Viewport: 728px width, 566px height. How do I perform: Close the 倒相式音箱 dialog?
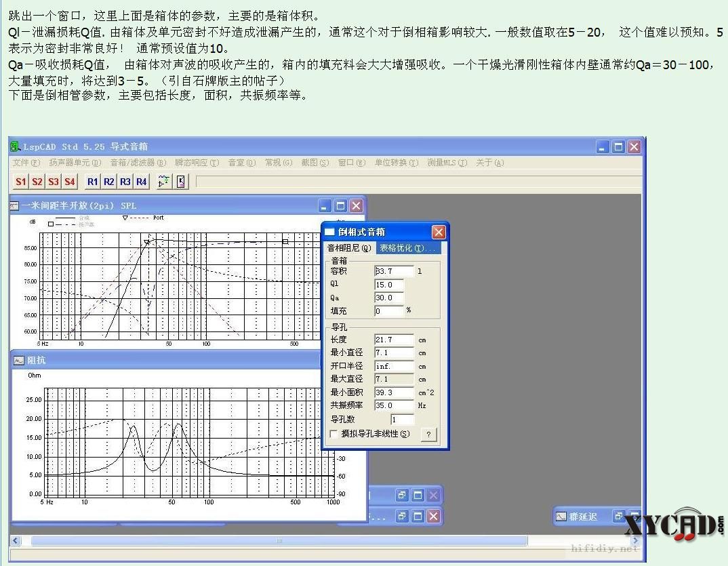coord(439,232)
